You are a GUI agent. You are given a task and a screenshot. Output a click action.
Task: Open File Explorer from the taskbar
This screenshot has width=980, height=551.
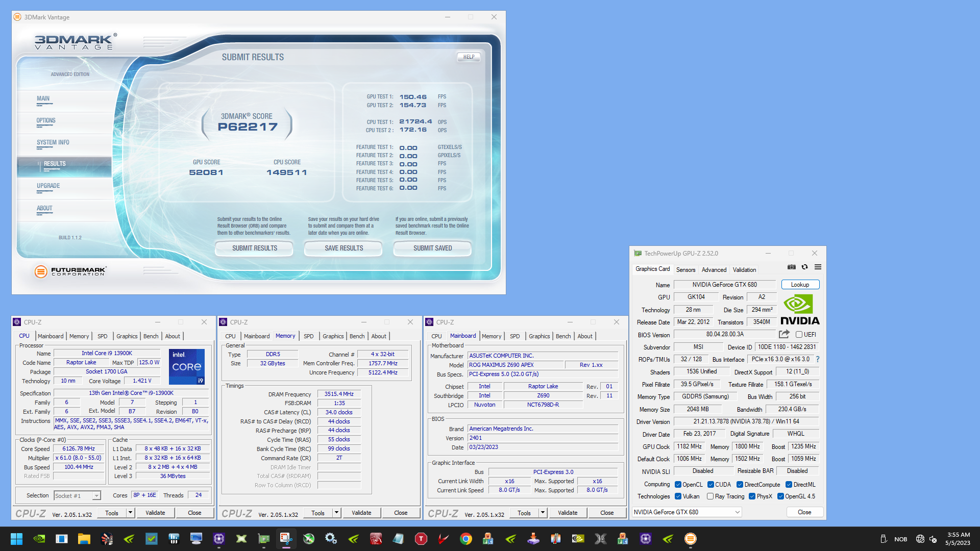pyautogui.click(x=84, y=539)
